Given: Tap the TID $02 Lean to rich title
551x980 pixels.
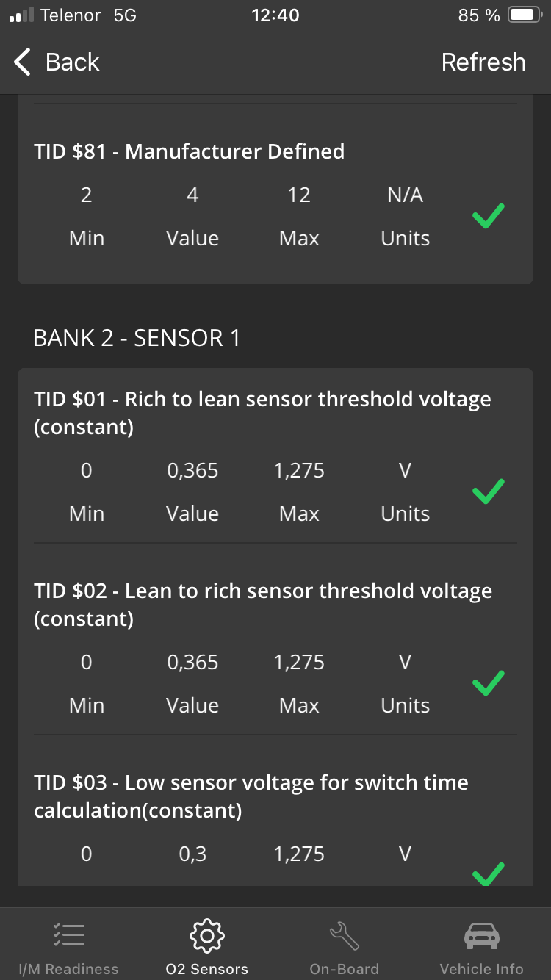Looking at the screenshot, I should pos(262,604).
